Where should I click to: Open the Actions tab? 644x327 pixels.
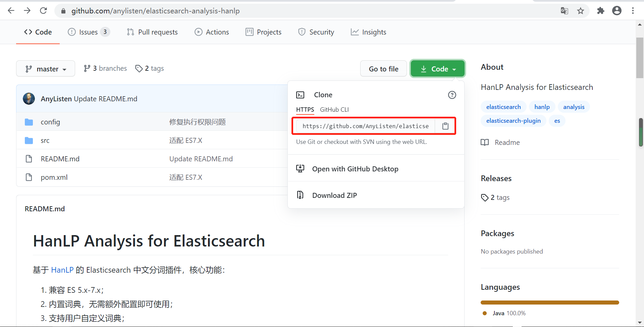[x=212, y=32]
